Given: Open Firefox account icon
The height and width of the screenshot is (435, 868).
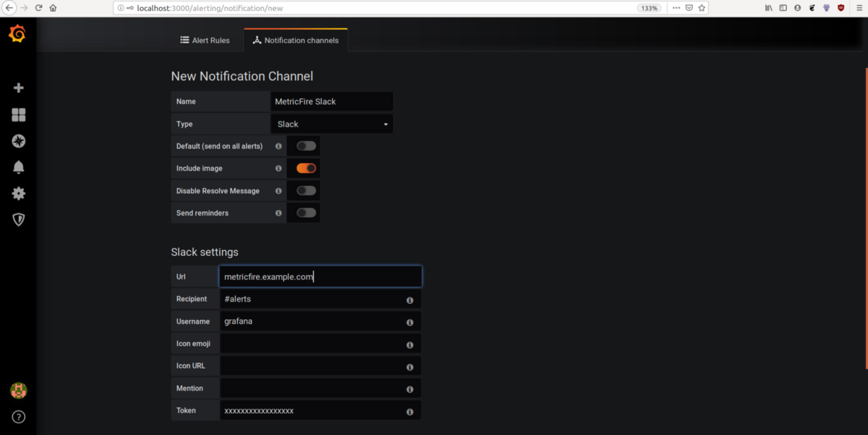Looking at the screenshot, I should [798, 8].
